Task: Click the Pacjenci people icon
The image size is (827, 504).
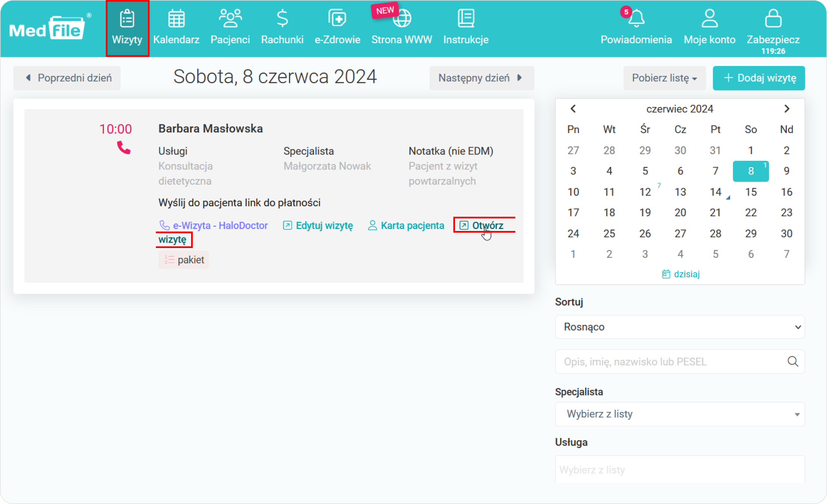Action: [x=230, y=18]
